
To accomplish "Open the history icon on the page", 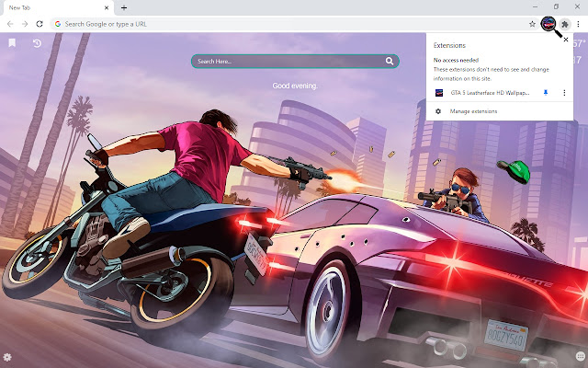I will [37, 43].
